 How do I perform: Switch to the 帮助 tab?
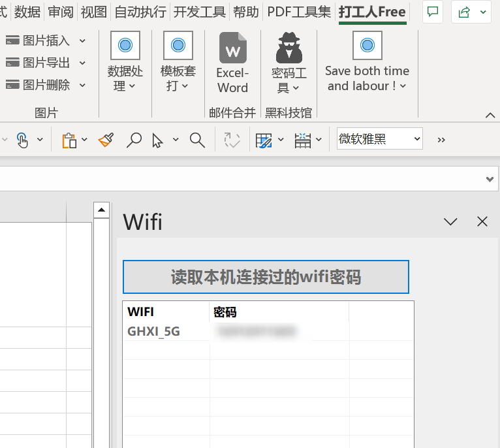point(245,12)
